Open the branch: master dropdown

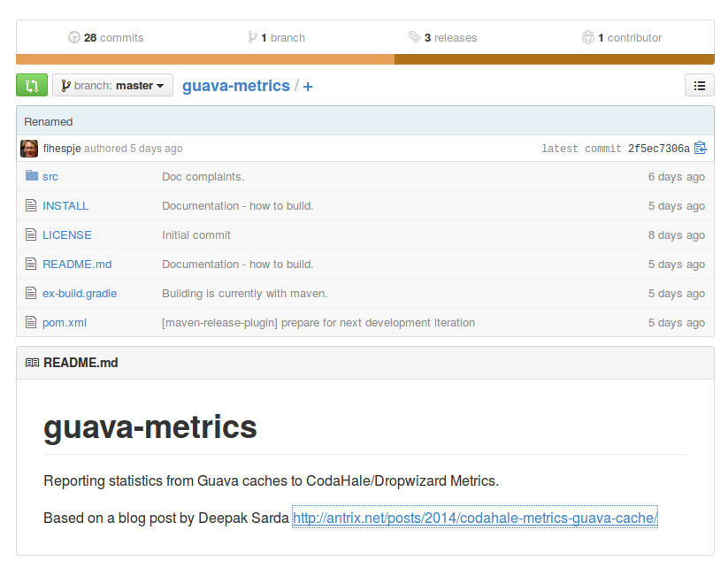[x=113, y=85]
